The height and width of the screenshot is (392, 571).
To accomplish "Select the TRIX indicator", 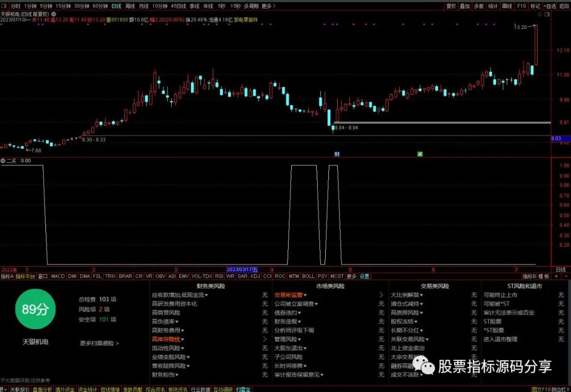I will [110, 276].
